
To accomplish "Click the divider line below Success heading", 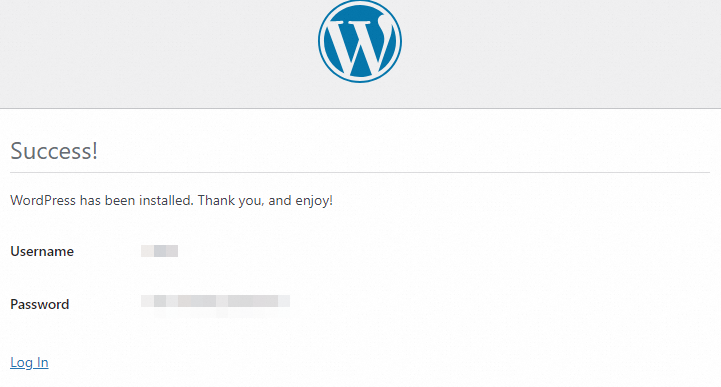I will tap(360, 172).
